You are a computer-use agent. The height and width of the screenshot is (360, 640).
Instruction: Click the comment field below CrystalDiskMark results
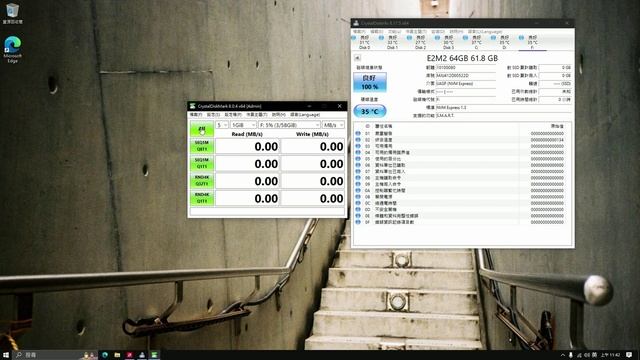coord(267,211)
